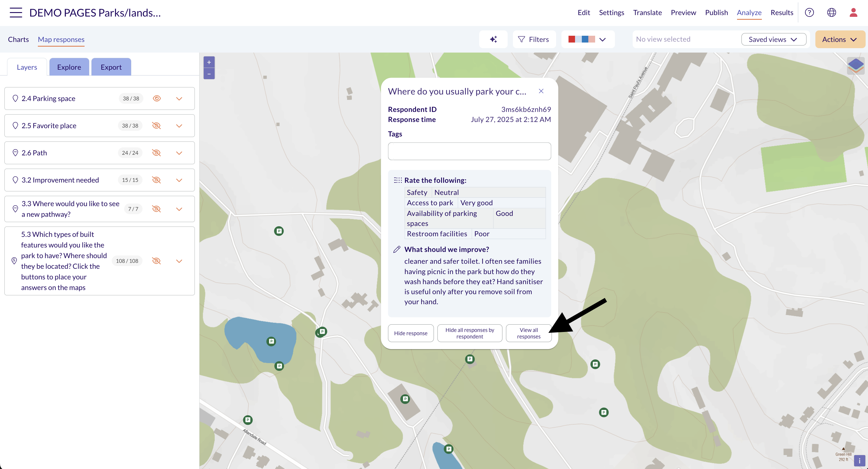
Task: Show the 3.3 new pathway layer
Action: pyautogui.click(x=156, y=209)
